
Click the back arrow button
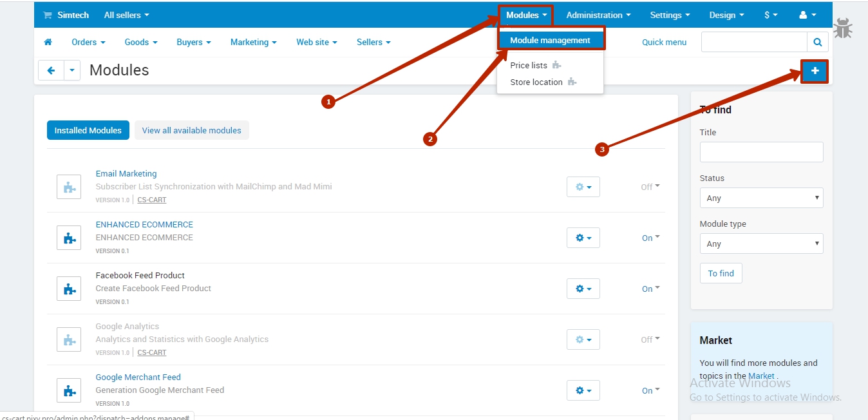pos(51,71)
